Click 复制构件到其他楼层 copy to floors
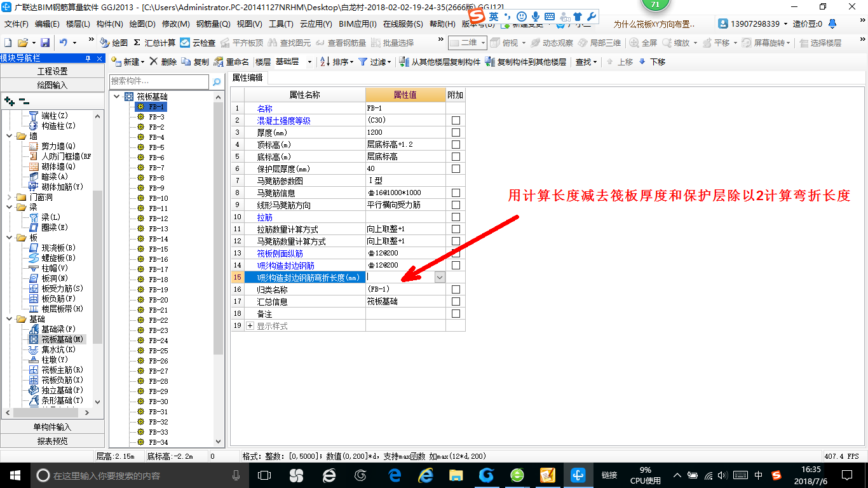This screenshot has height=488, width=868. [x=526, y=62]
